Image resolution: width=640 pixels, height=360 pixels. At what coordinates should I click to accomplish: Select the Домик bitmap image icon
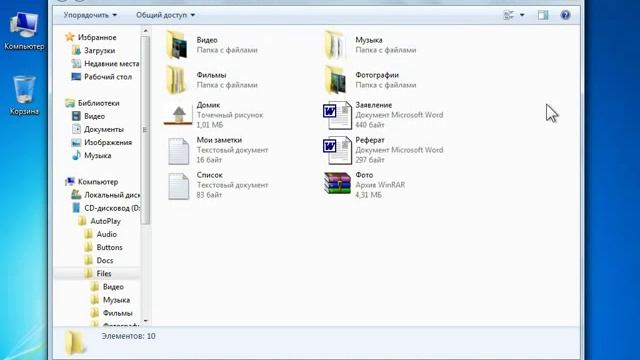pos(178,115)
